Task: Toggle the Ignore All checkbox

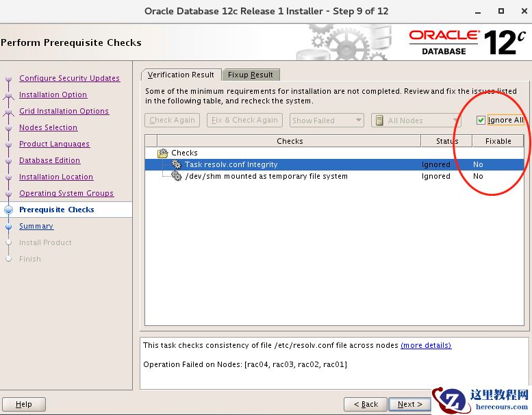Action: pyautogui.click(x=481, y=120)
